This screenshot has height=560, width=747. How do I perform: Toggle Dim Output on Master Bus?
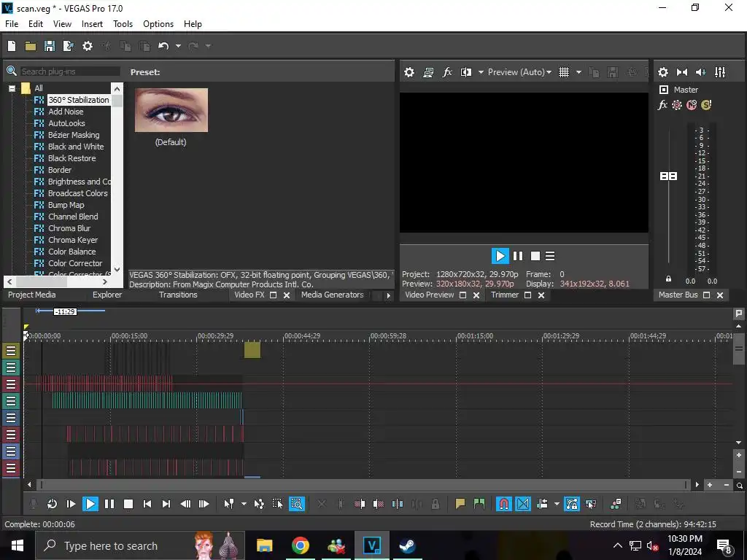click(701, 72)
